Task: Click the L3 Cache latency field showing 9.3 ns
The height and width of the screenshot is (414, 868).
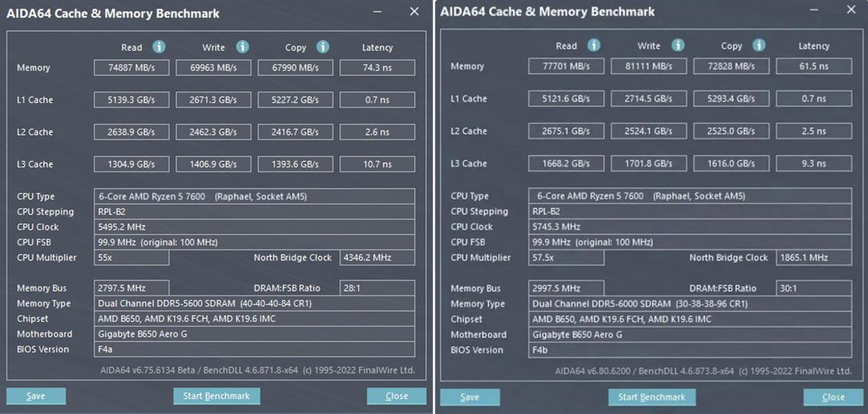Action: (813, 163)
